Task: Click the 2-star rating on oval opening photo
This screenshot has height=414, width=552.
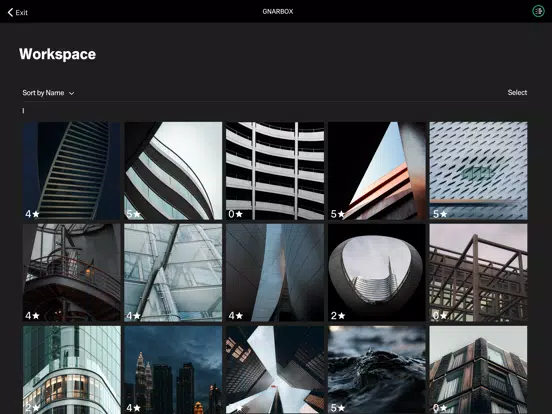Action: coord(337,316)
